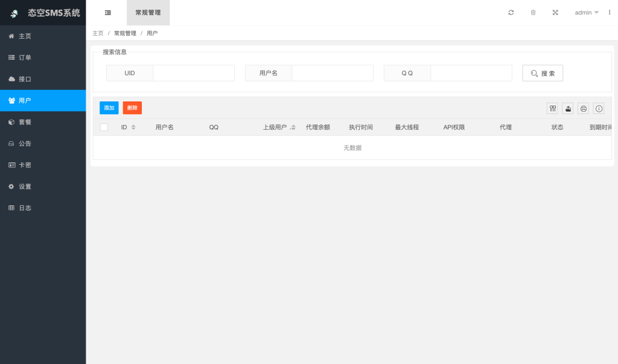Image resolution: width=618 pixels, height=364 pixels.
Task: Click the table info (i) icon
Action: click(599, 108)
